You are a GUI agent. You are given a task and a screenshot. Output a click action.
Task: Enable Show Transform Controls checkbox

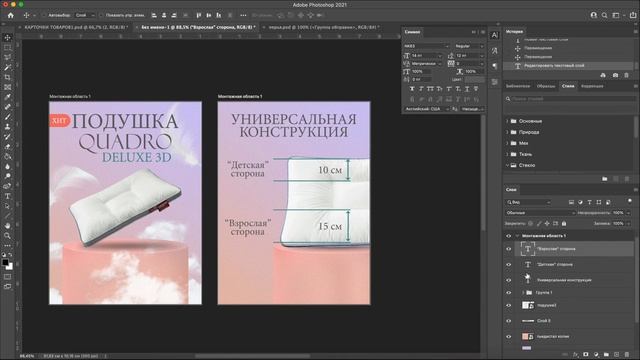[x=101, y=15]
